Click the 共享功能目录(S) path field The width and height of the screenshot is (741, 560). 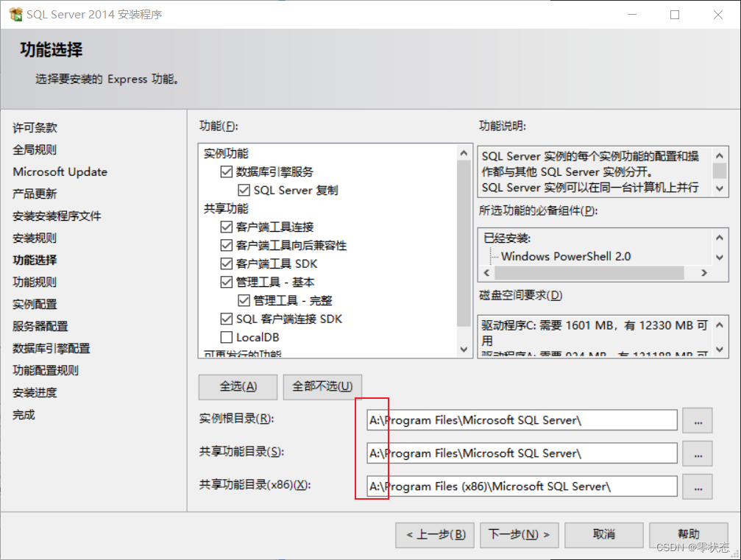[522, 453]
